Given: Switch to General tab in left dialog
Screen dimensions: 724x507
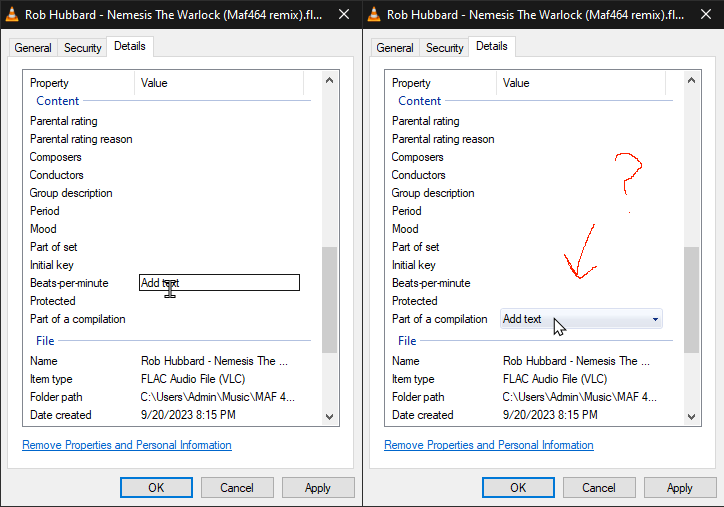Looking at the screenshot, I should click(x=33, y=48).
